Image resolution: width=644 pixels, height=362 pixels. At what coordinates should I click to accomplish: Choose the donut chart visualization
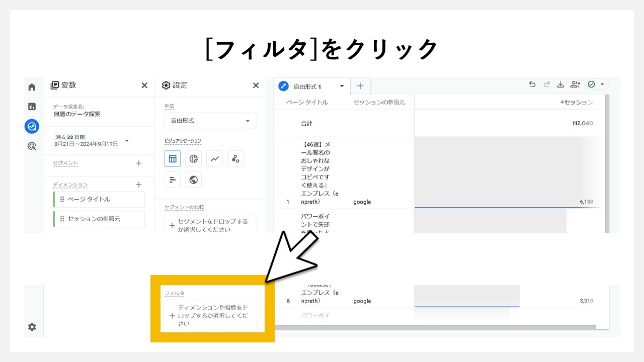click(x=193, y=158)
